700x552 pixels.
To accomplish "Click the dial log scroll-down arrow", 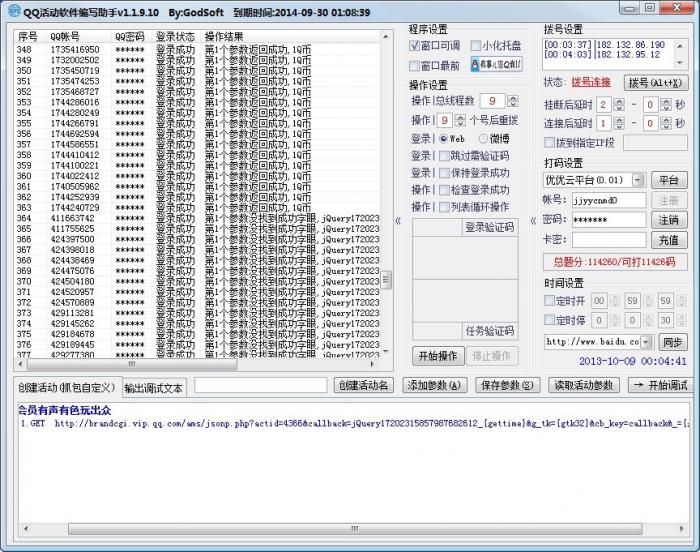I will pos(680,63).
